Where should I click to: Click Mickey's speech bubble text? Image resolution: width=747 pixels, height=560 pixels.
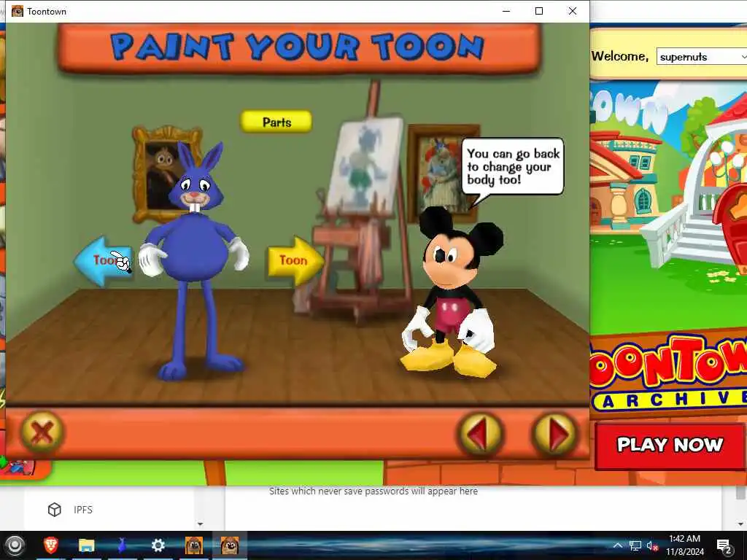pyautogui.click(x=513, y=167)
